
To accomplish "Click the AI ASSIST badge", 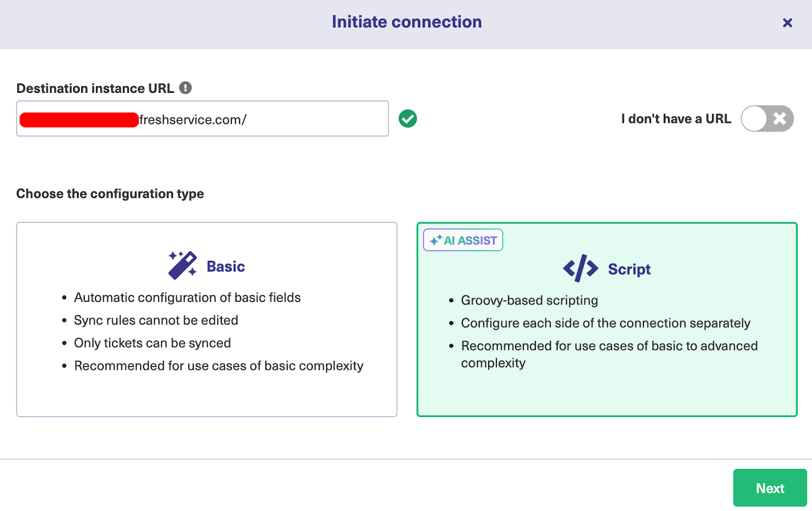I will [x=463, y=240].
